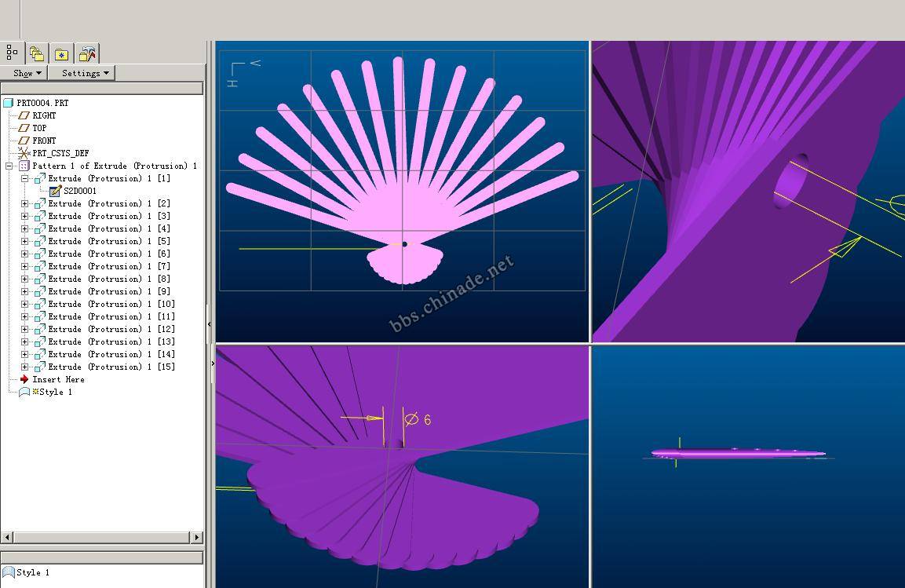The height and width of the screenshot is (588, 905).
Task: Open the Connections tab with hammer icon
Action: [87, 53]
